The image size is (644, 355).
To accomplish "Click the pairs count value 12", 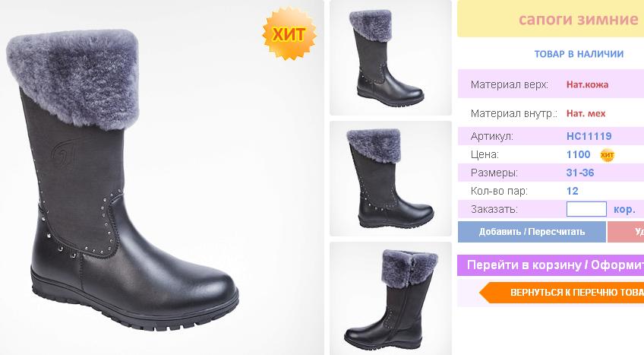I will tap(572, 191).
